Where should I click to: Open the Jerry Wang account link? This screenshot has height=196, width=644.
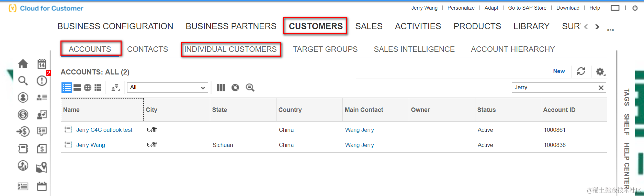point(91,145)
